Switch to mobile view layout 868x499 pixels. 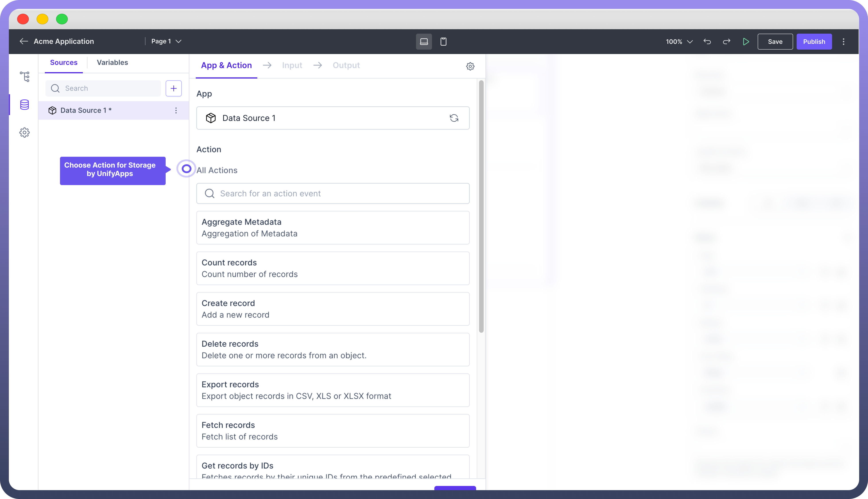(443, 42)
